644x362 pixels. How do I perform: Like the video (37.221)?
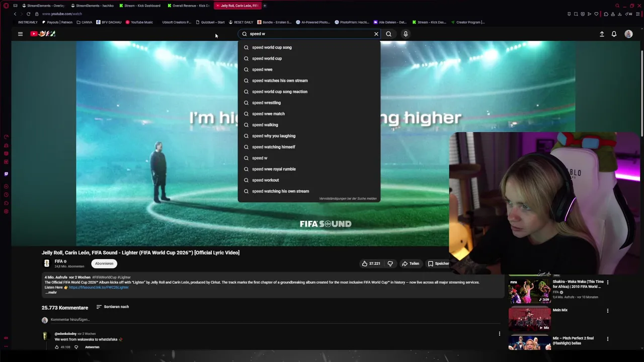click(371, 263)
